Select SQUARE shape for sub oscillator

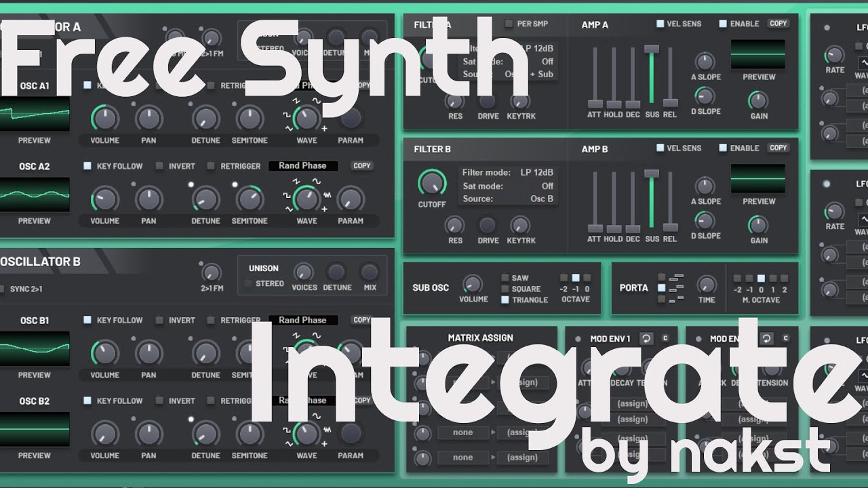(505, 289)
